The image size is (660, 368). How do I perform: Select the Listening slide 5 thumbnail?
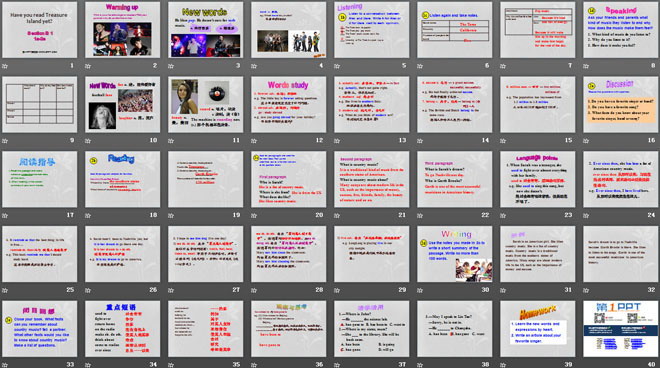pos(372,30)
